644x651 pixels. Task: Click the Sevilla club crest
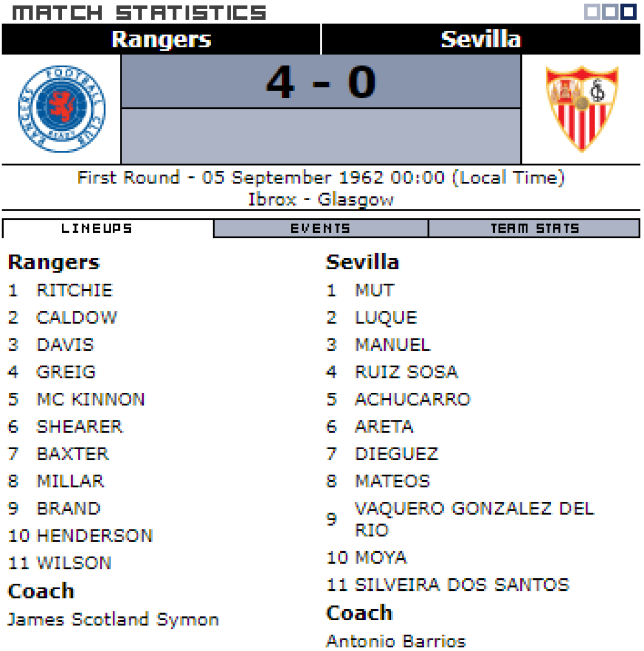[x=582, y=108]
